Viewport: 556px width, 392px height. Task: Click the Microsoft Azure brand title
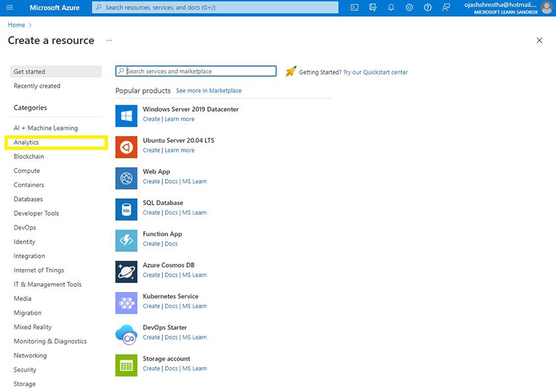click(54, 7)
